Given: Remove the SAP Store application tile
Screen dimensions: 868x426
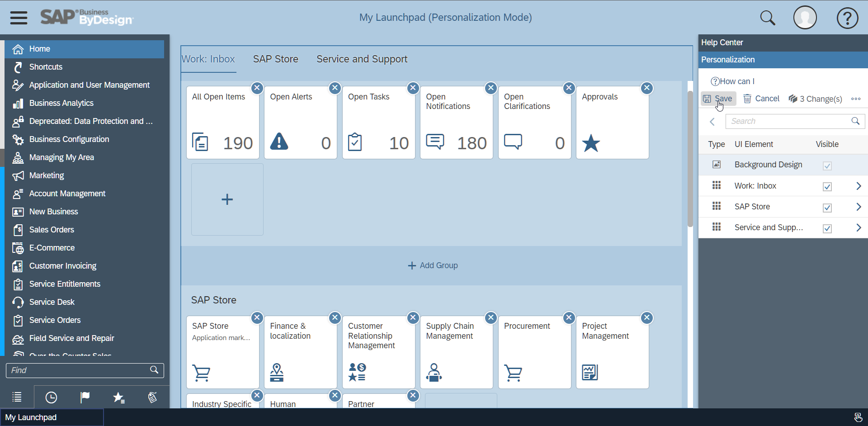Looking at the screenshot, I should (257, 317).
